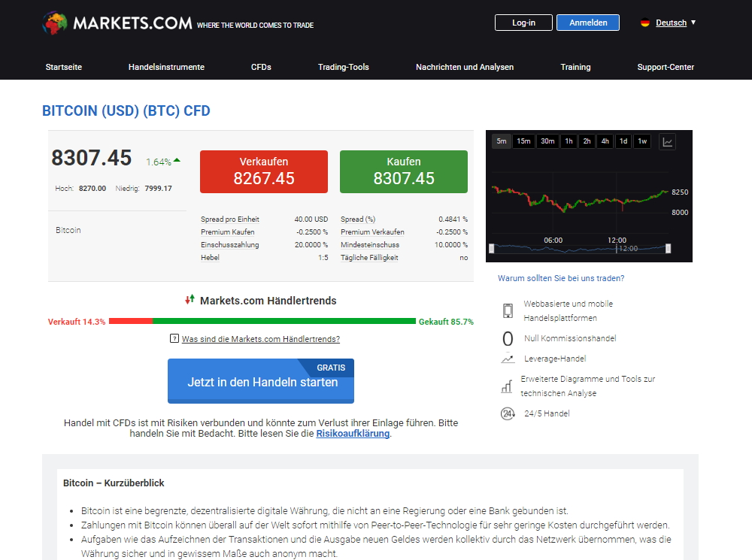Select the 30m chart interval
Viewport: 752px width, 560px height.
click(547, 141)
